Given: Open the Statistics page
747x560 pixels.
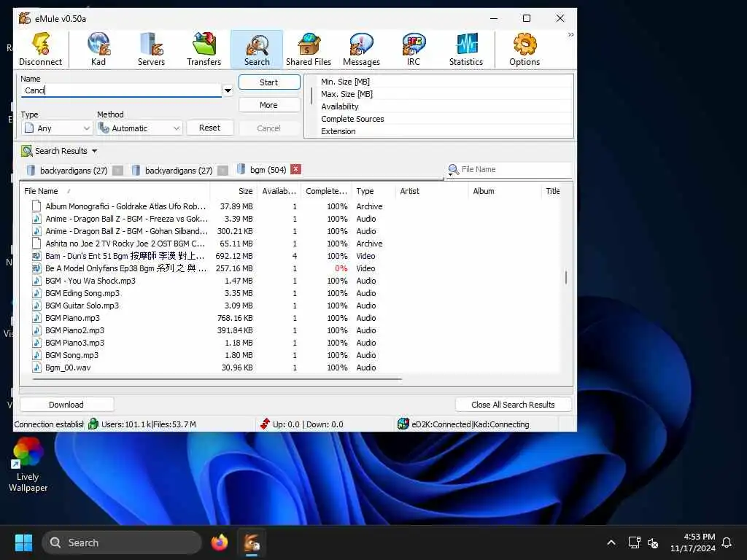Looking at the screenshot, I should [466, 50].
